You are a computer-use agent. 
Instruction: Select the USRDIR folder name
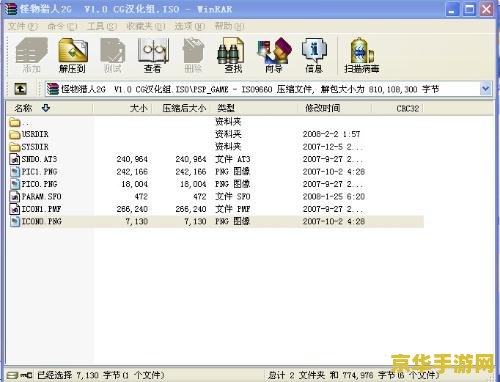click(35, 134)
